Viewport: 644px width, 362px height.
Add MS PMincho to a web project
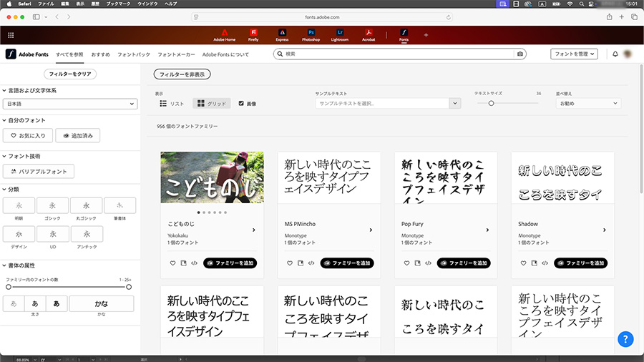pos(301,263)
